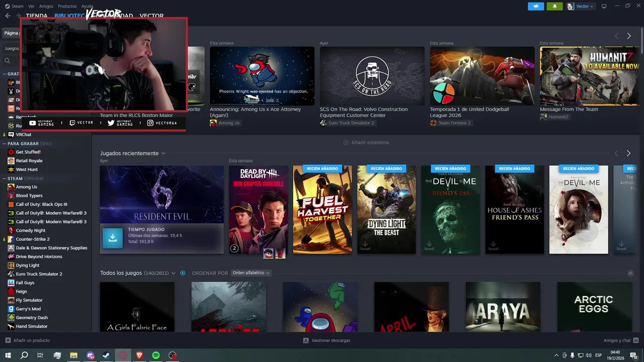Screen dimensions: 644x362
Task: Go to the TIENDA tab
Action: coord(37,16)
